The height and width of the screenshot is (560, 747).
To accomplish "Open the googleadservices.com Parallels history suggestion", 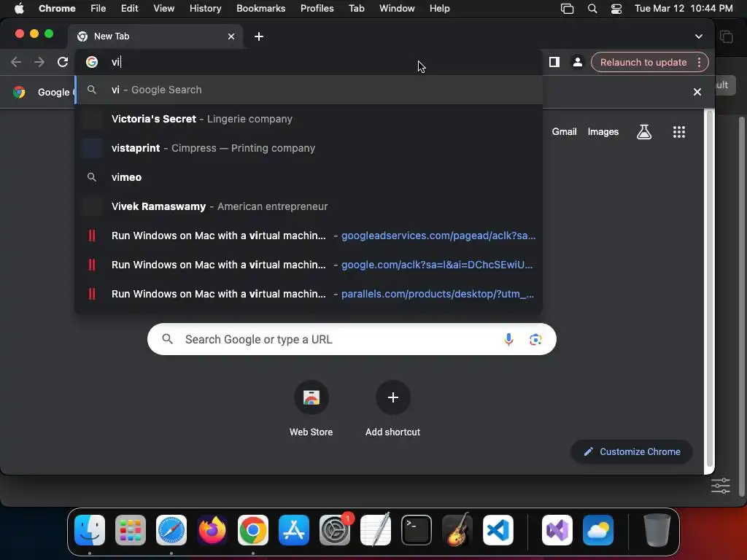I will 309,236.
